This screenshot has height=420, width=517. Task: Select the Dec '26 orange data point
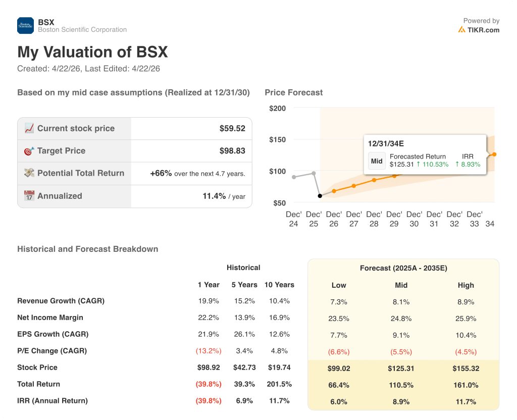tap(334, 191)
